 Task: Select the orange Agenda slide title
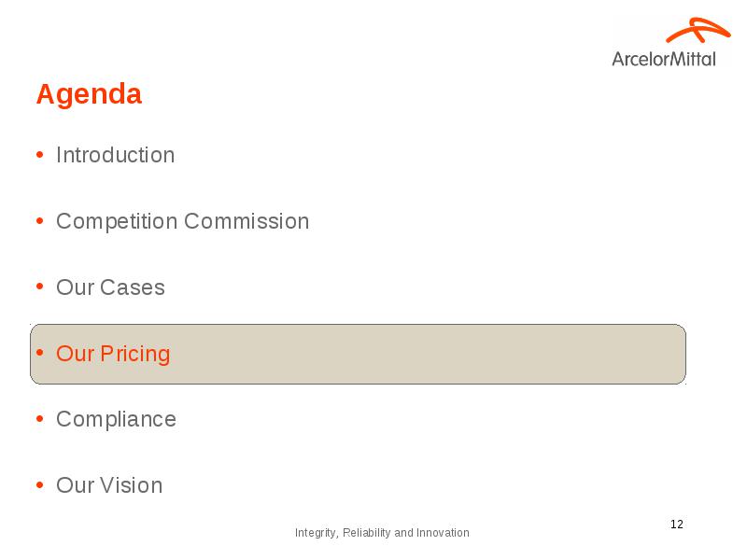[x=89, y=94]
